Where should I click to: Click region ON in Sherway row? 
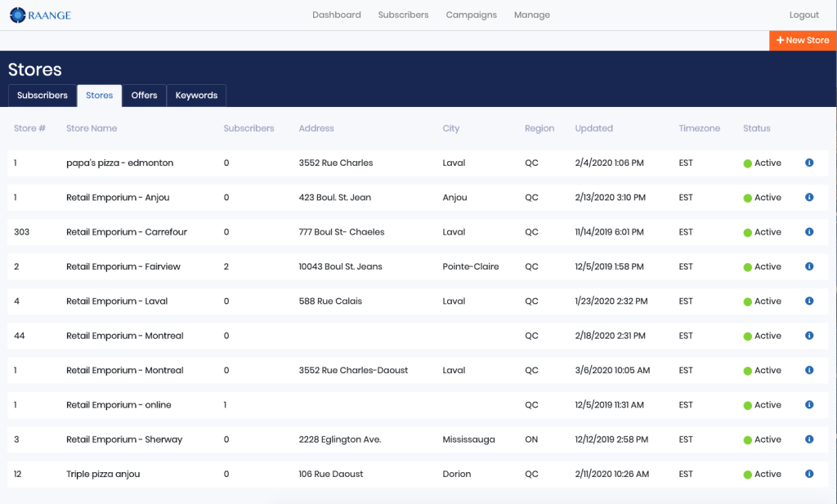pos(531,439)
